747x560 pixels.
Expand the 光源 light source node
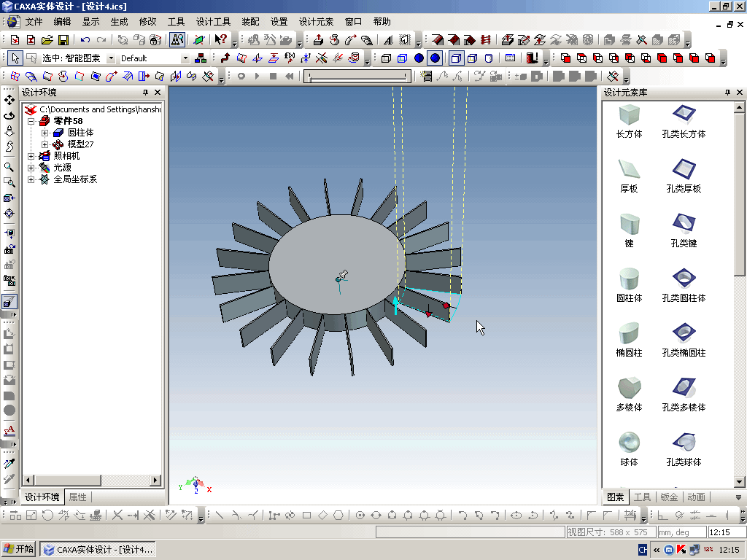(31, 168)
